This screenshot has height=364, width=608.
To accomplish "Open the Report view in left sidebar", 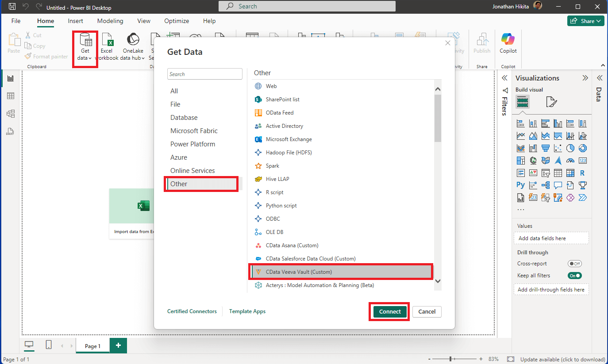I will click(11, 78).
